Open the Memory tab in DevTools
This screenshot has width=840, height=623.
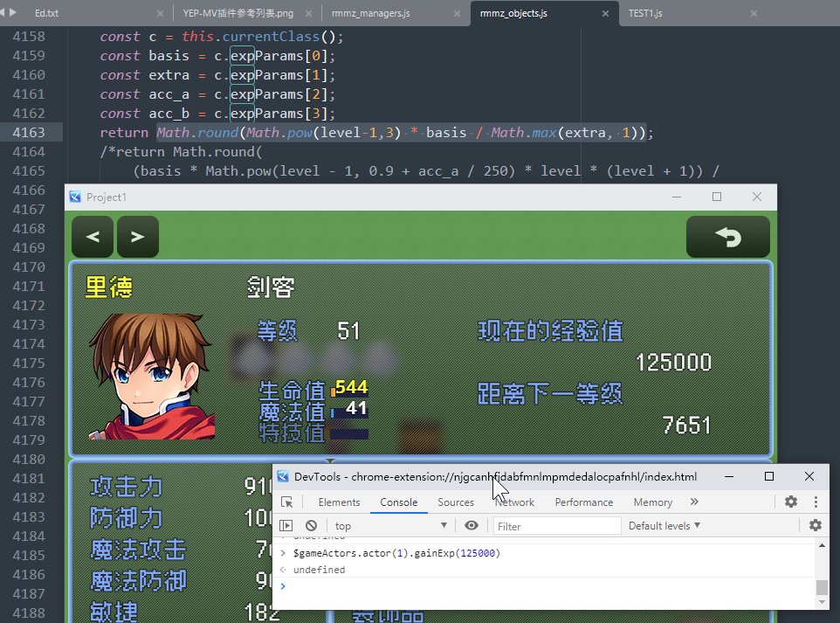653,502
